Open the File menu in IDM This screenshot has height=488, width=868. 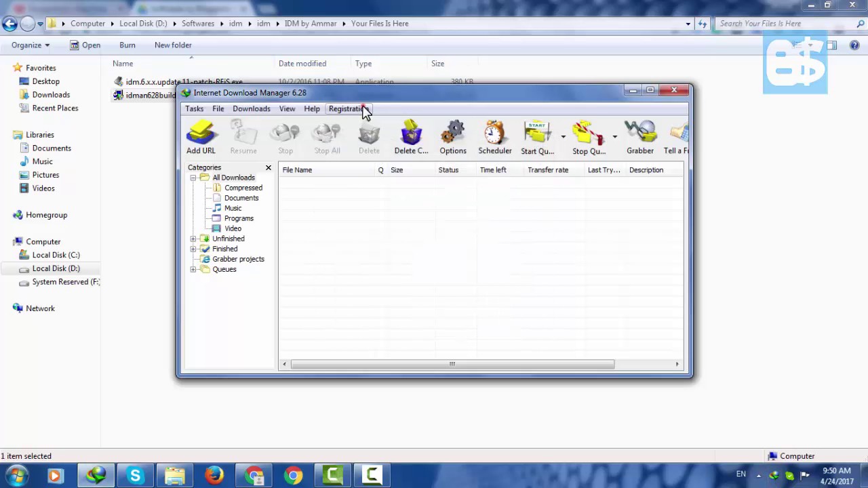(218, 108)
